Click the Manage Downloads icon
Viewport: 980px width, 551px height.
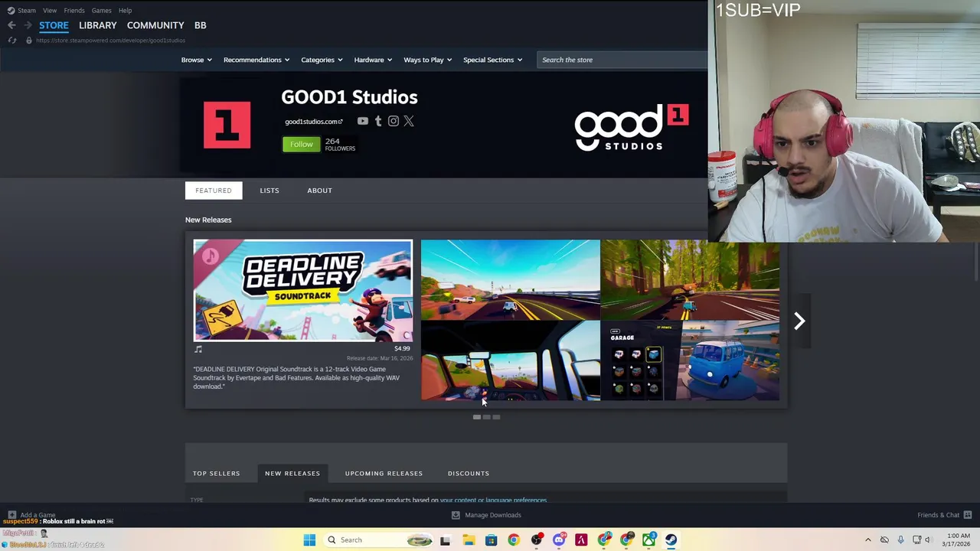(456, 515)
